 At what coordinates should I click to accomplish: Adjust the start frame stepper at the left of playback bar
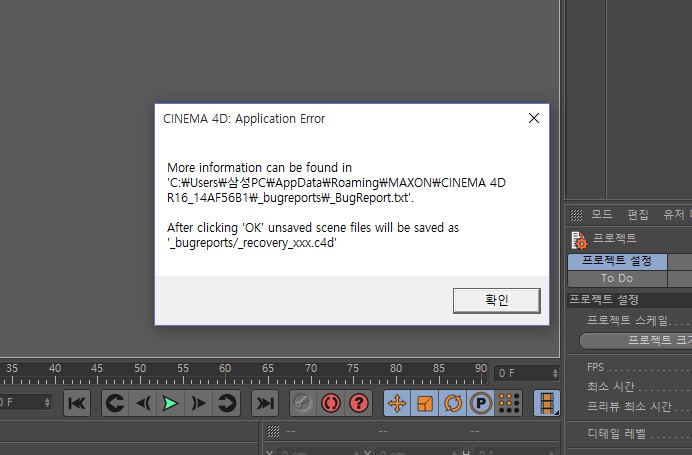pos(47,402)
